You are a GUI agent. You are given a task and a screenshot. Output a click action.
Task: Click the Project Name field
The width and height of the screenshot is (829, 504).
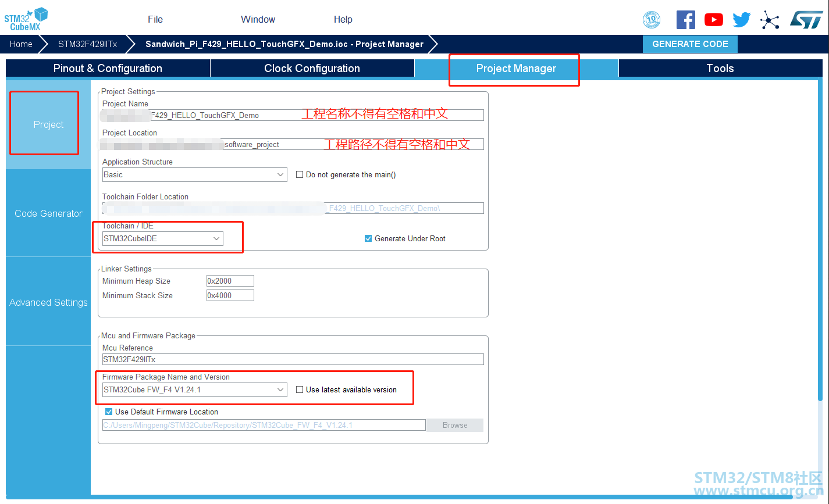293,115
